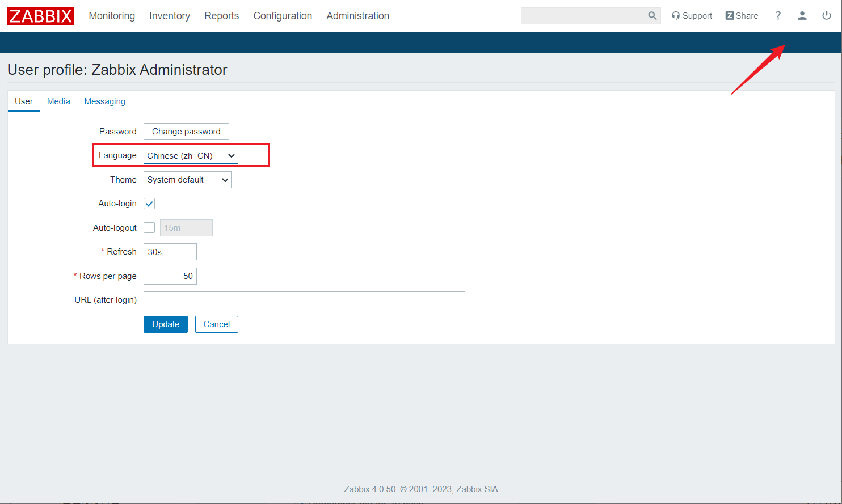Open the help question mark icon
Viewport: 842px width, 504px height.
(778, 16)
